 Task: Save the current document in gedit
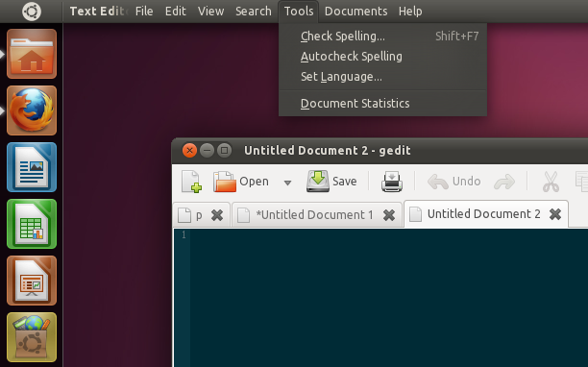pos(331,182)
